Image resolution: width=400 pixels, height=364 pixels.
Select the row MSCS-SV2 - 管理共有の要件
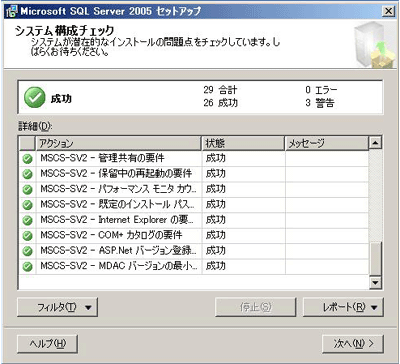point(193,158)
